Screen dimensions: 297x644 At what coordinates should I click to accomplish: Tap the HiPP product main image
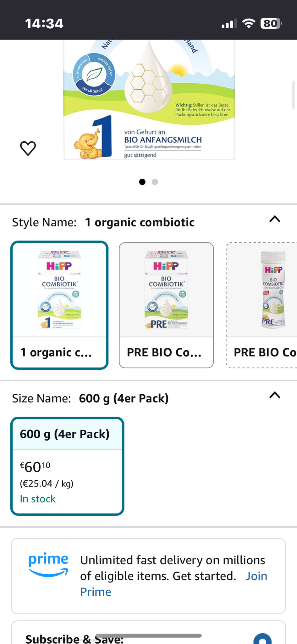149,100
